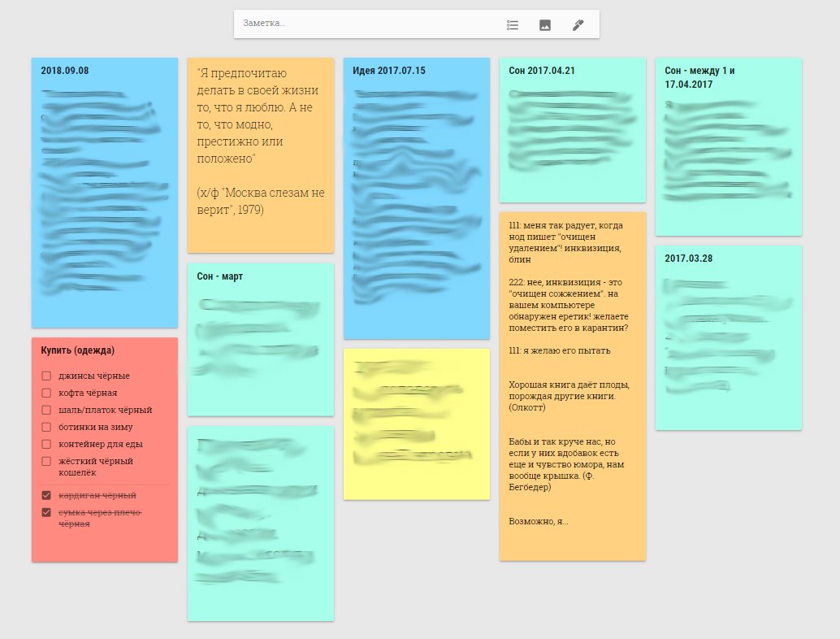Open the '2017.03.28' note
The width and height of the screenshot is (840, 639).
point(728,337)
